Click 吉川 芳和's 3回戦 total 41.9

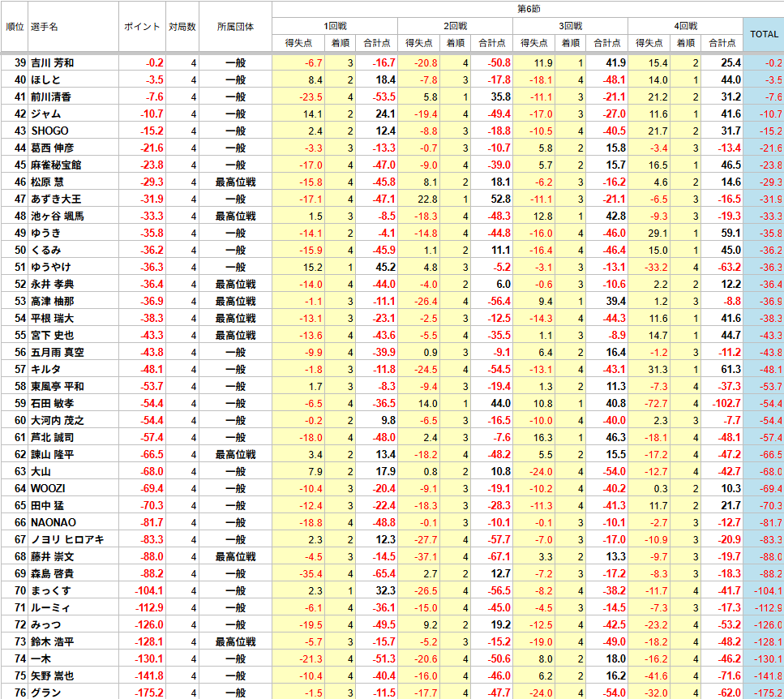[x=615, y=63]
